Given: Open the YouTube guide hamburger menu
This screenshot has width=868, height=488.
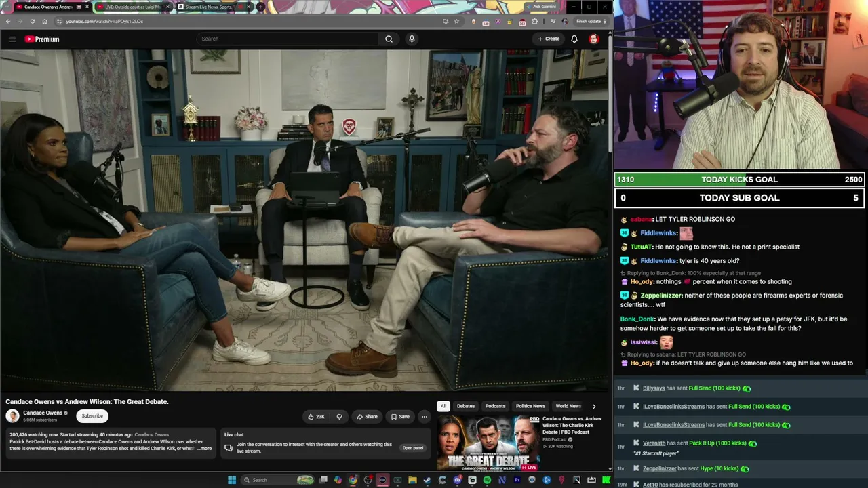Looking at the screenshot, I should click(12, 39).
